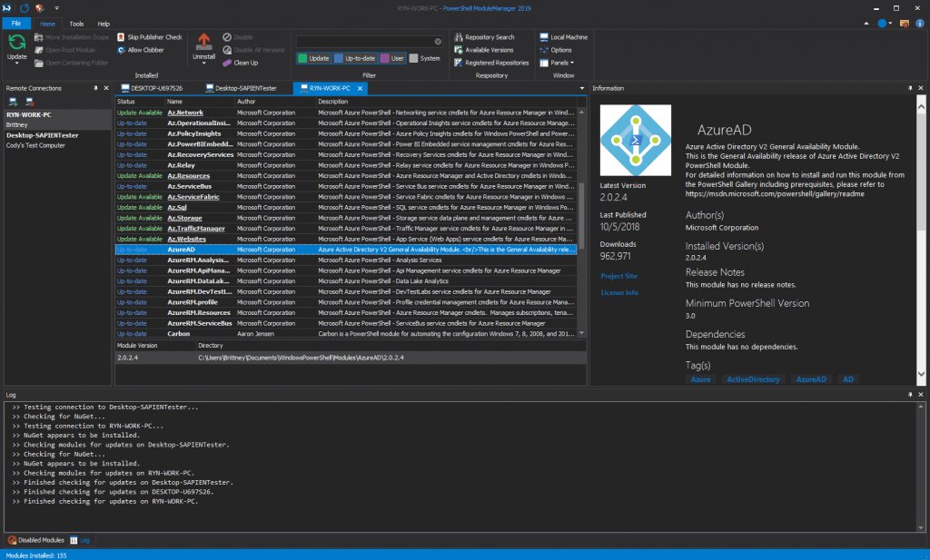Toggle the green Update filter
The image size is (930, 560).
pyautogui.click(x=313, y=58)
